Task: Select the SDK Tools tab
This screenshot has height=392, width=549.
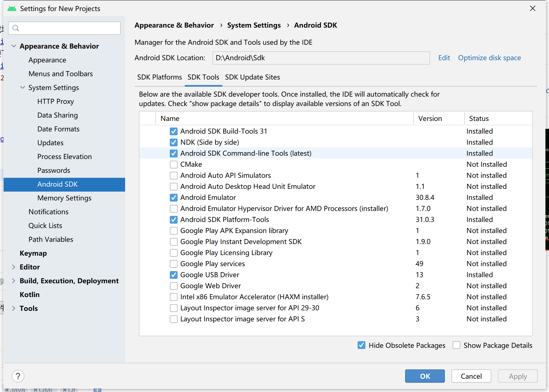Action: tap(203, 77)
